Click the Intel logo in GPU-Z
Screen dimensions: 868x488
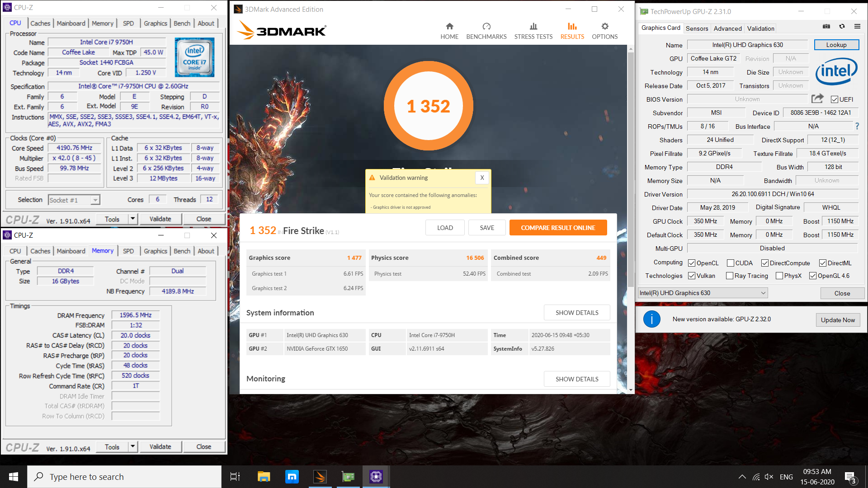836,71
